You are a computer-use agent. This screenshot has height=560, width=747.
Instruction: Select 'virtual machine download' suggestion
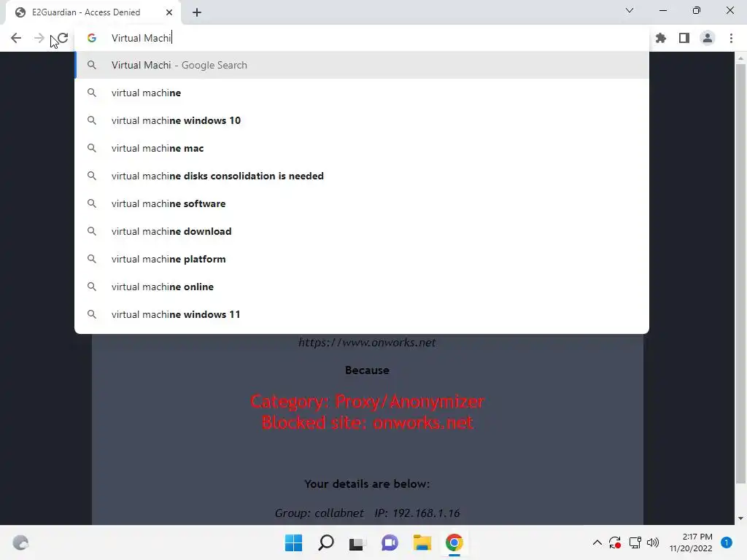(362, 231)
